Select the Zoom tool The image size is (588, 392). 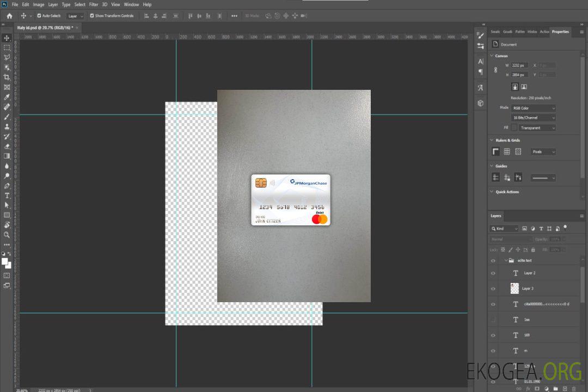tap(7, 235)
